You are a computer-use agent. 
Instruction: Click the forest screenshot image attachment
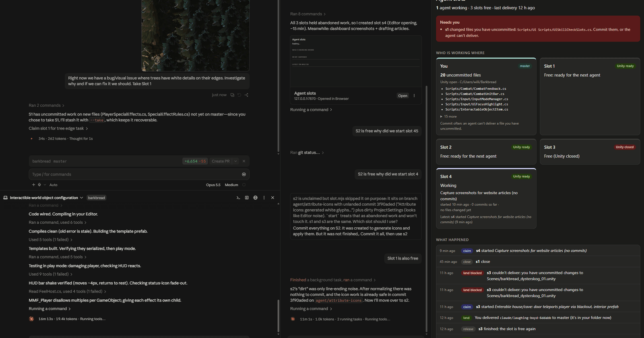pyautogui.click(x=195, y=35)
